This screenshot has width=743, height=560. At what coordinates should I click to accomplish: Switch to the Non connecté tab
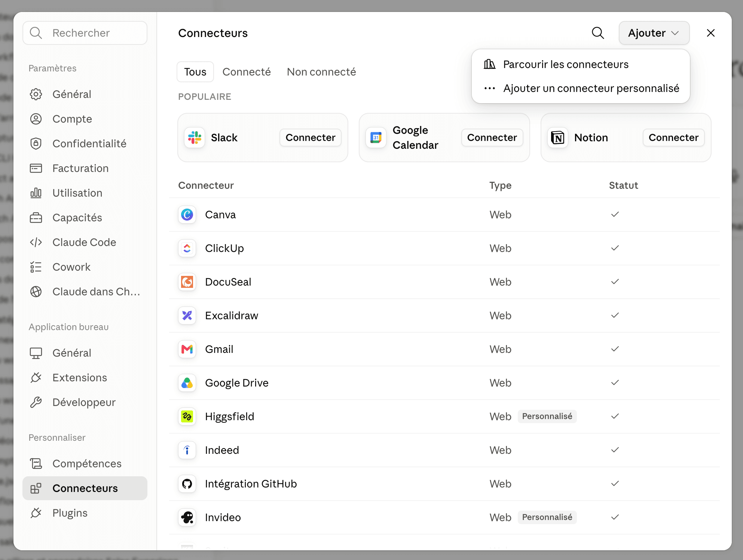coord(321,72)
